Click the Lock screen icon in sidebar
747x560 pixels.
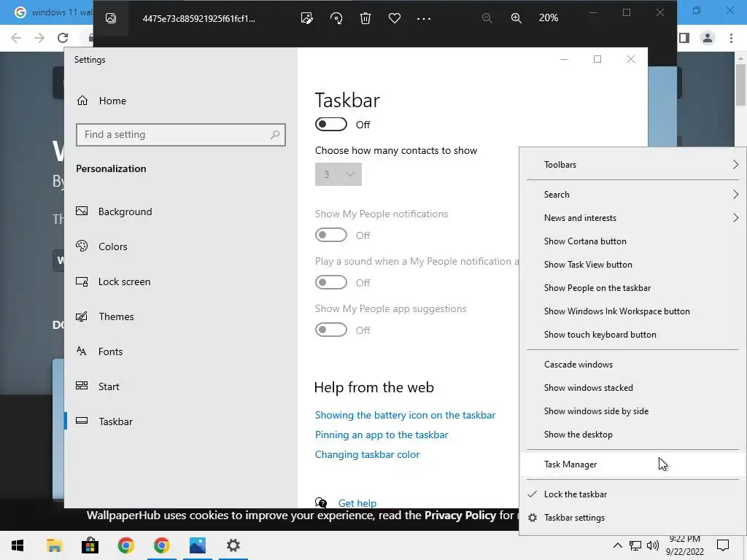[x=82, y=281]
